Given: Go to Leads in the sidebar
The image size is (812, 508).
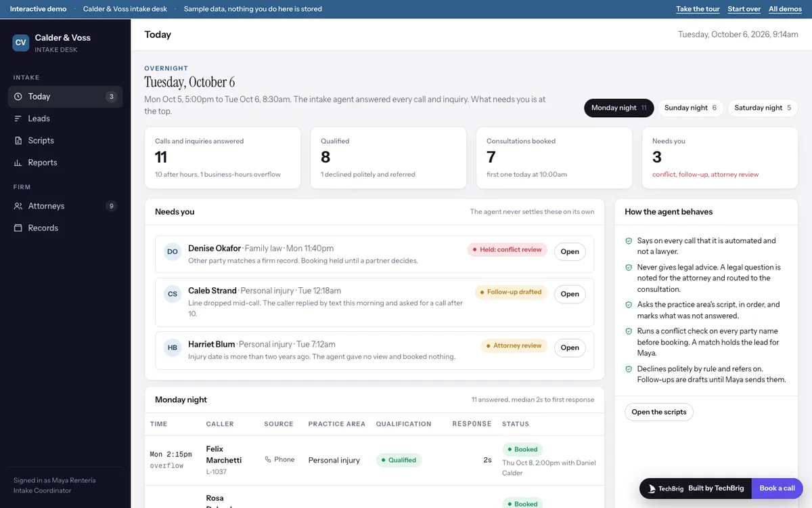Looking at the screenshot, I should point(65,119).
